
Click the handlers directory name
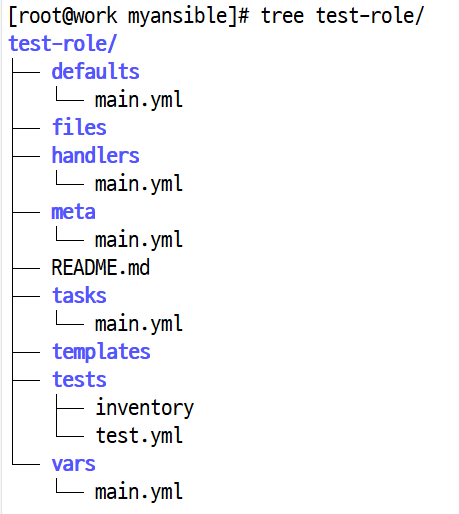95,155
